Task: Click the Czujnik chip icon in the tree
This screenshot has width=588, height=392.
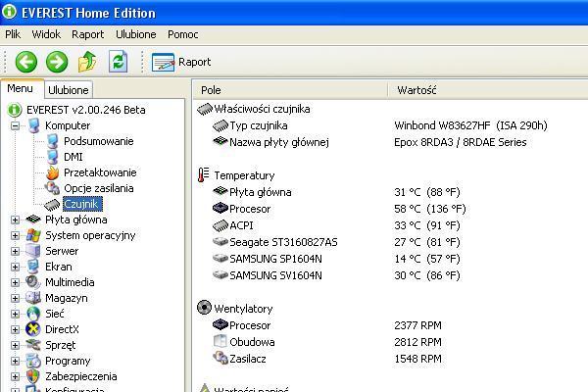Action: (x=52, y=205)
